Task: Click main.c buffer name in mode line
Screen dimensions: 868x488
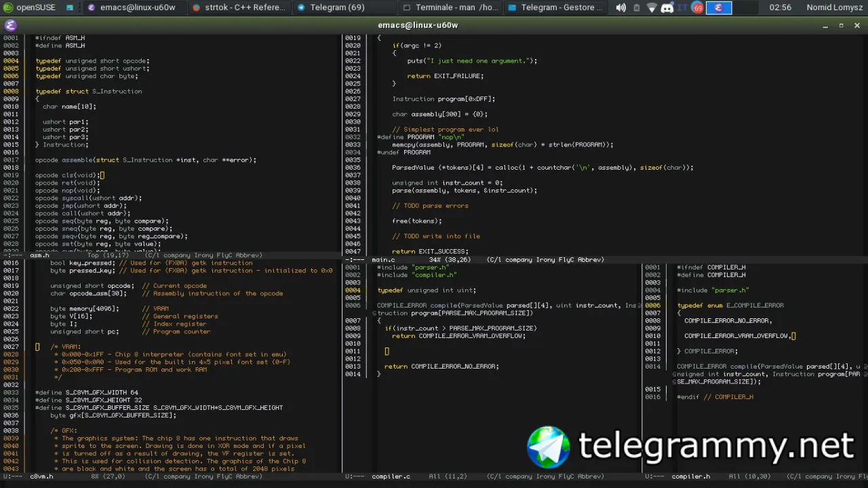Action: 383,259
